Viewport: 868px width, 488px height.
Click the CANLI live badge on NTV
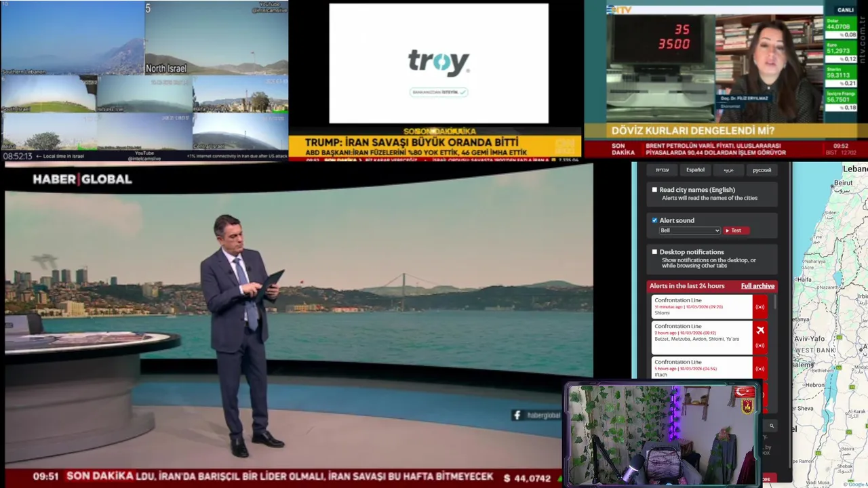tap(845, 10)
